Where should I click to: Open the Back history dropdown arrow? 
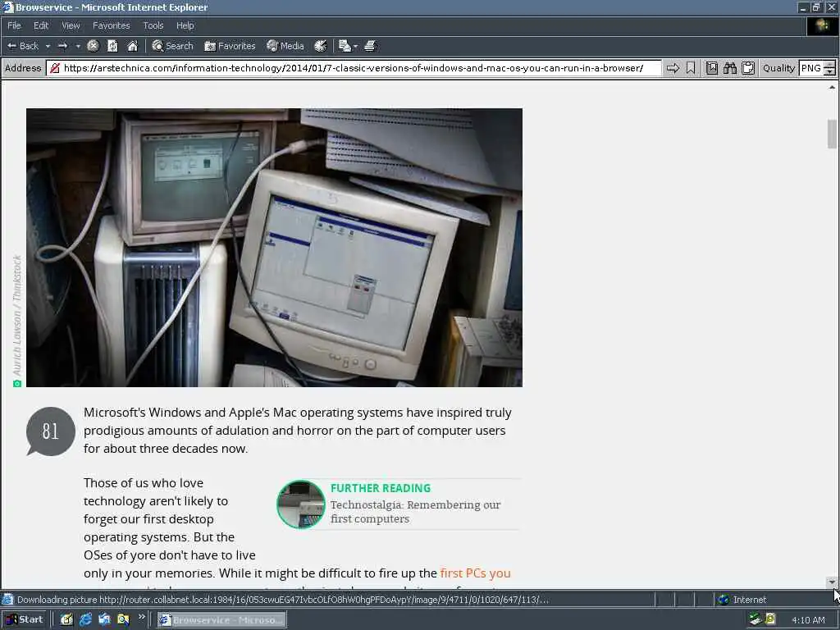[48, 46]
